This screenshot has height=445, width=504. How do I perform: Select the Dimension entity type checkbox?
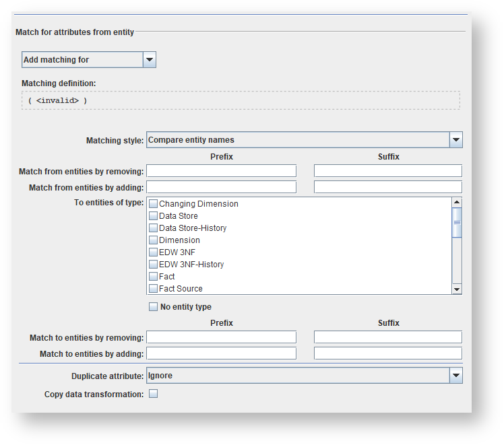154,240
